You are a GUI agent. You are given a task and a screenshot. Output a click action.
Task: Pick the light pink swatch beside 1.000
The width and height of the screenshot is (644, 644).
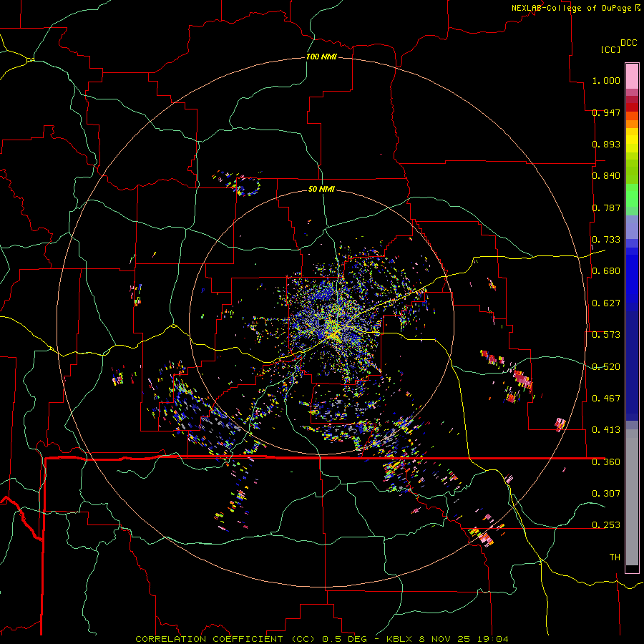click(632, 77)
